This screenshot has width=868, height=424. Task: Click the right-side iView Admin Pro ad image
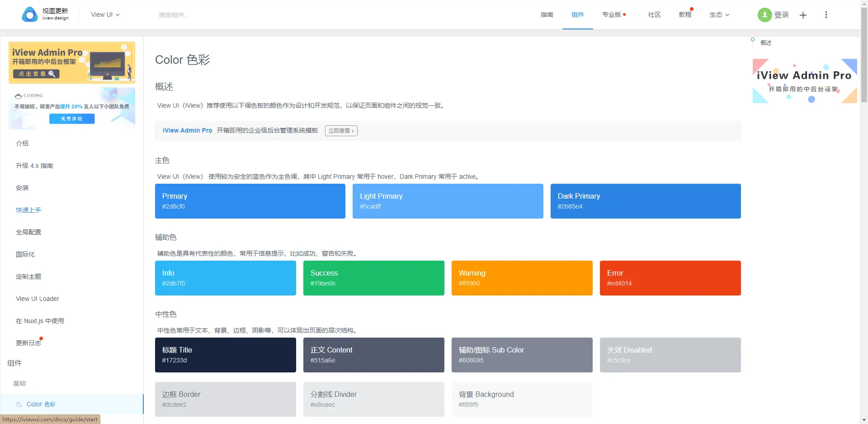pos(805,81)
